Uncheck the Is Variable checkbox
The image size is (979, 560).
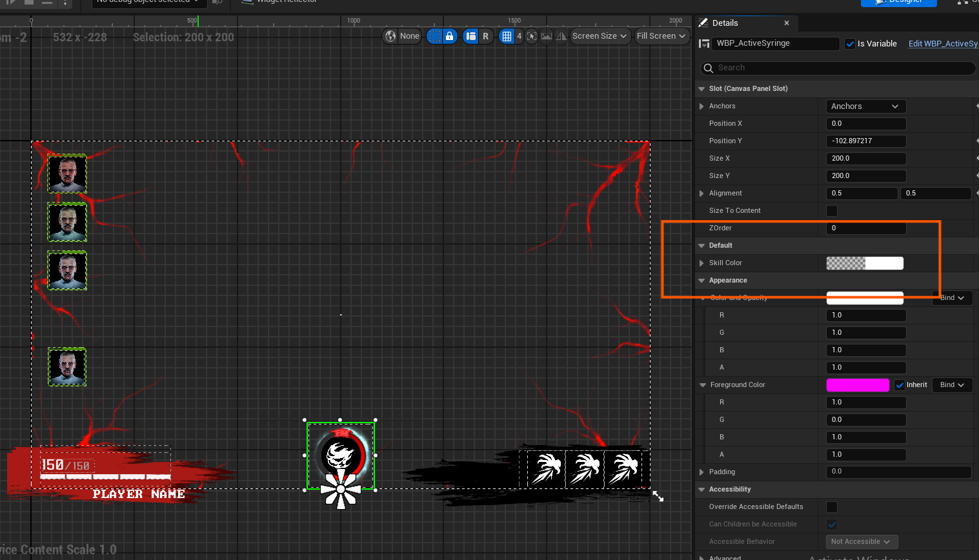[x=850, y=44]
